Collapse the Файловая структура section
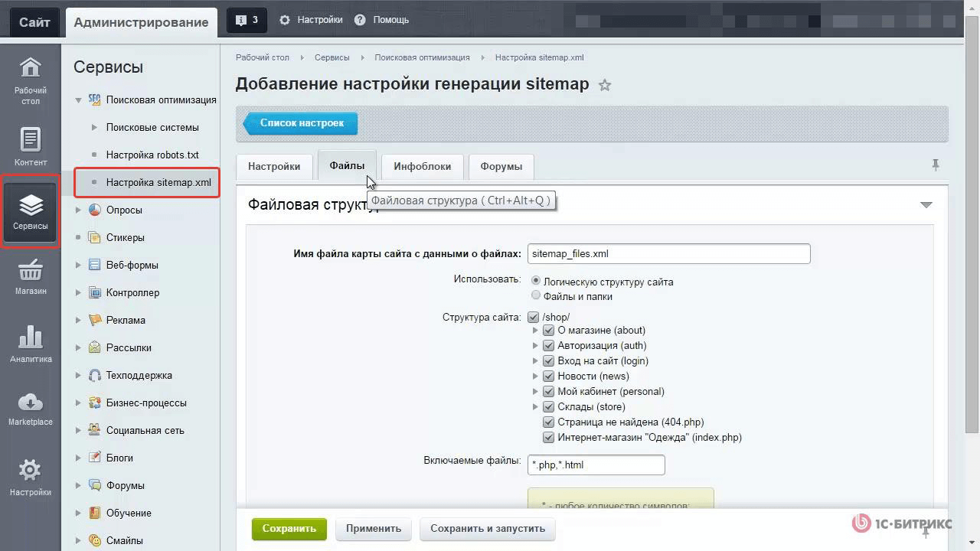The height and width of the screenshot is (551, 980). [x=926, y=204]
